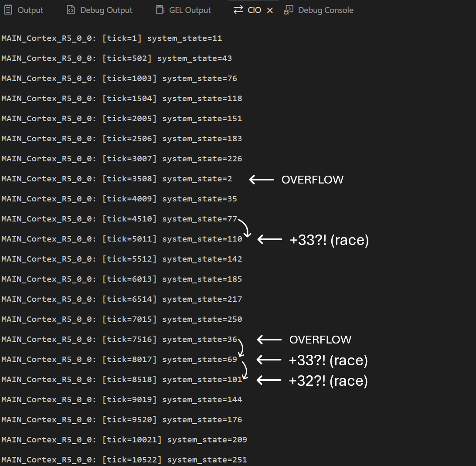Click the GEL Output tab's script icon
The width and height of the screenshot is (476, 466).
coord(160,10)
